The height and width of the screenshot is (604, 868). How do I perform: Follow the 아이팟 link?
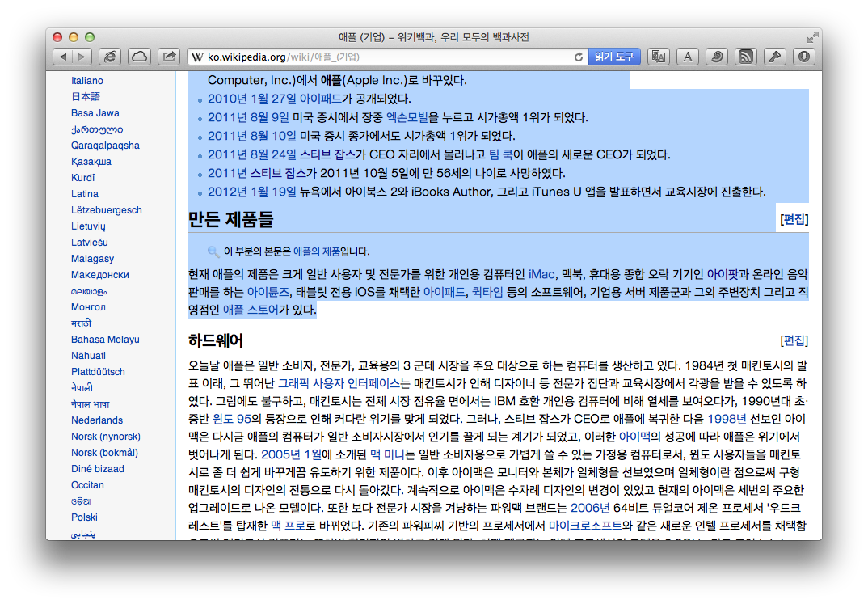pyautogui.click(x=723, y=274)
